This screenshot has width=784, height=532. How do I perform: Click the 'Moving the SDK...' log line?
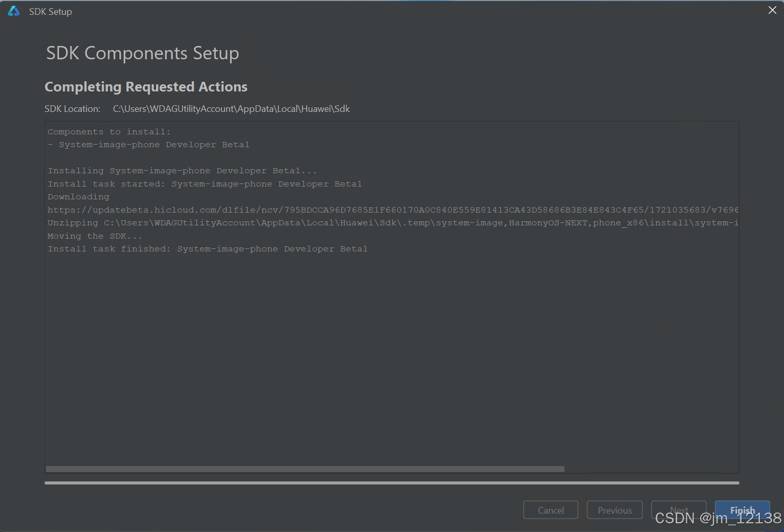pos(95,236)
